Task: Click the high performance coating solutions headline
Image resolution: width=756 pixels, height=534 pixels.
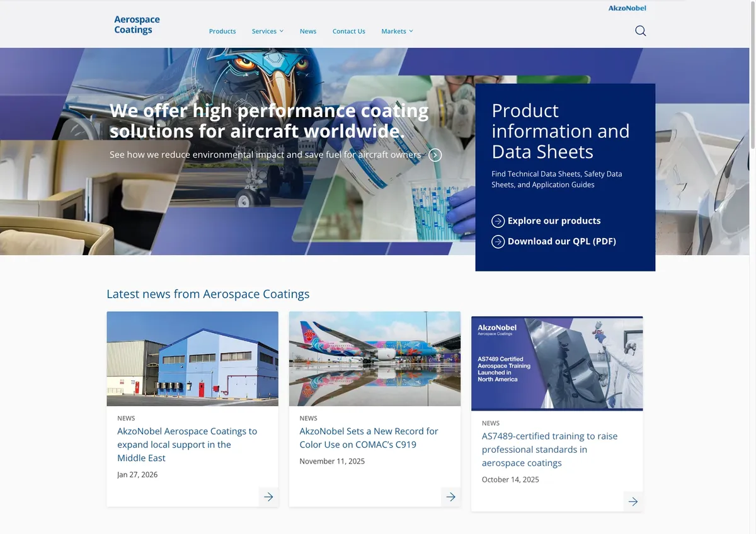Action: [269, 120]
